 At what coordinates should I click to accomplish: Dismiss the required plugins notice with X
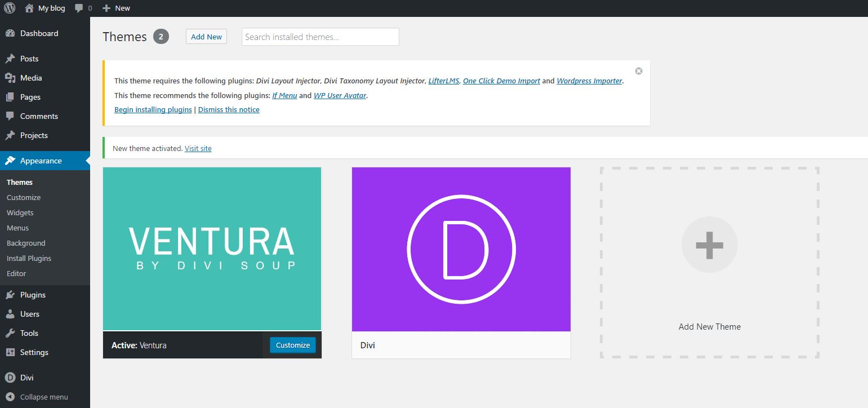[x=639, y=71]
